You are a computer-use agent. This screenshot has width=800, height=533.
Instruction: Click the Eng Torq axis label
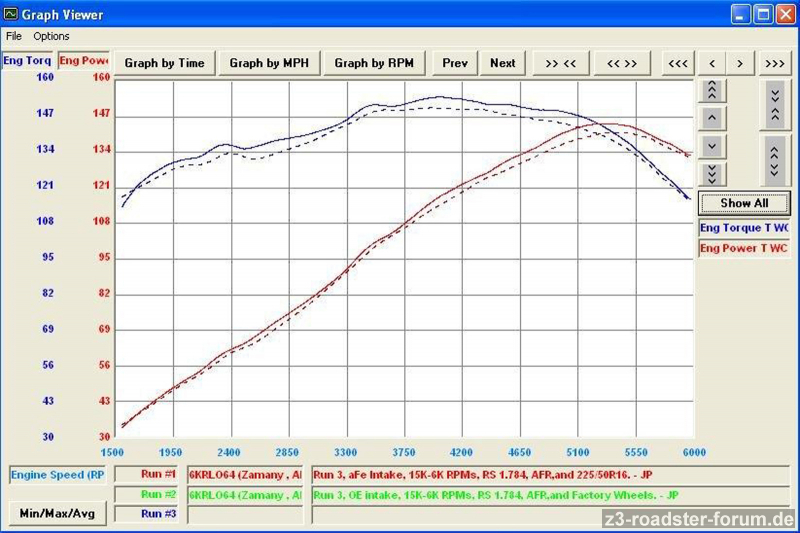pyautogui.click(x=27, y=61)
